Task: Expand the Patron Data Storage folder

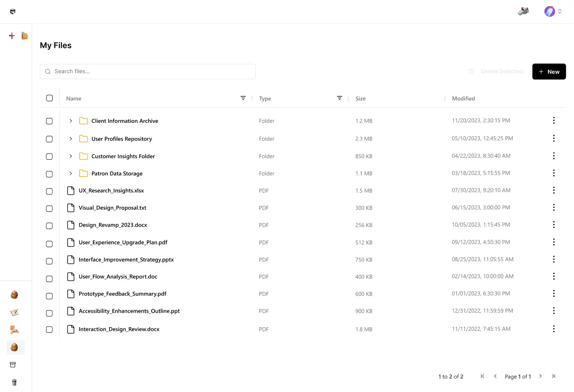Action: coord(70,174)
